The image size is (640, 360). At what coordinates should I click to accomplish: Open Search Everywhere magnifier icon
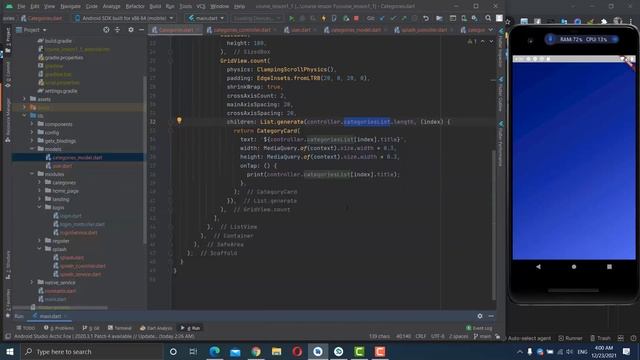coord(488,18)
